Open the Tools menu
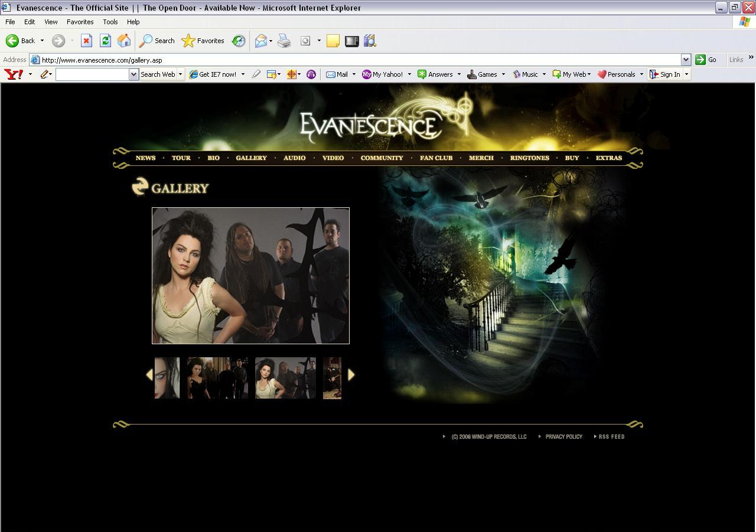The height and width of the screenshot is (532, 756). tap(110, 22)
